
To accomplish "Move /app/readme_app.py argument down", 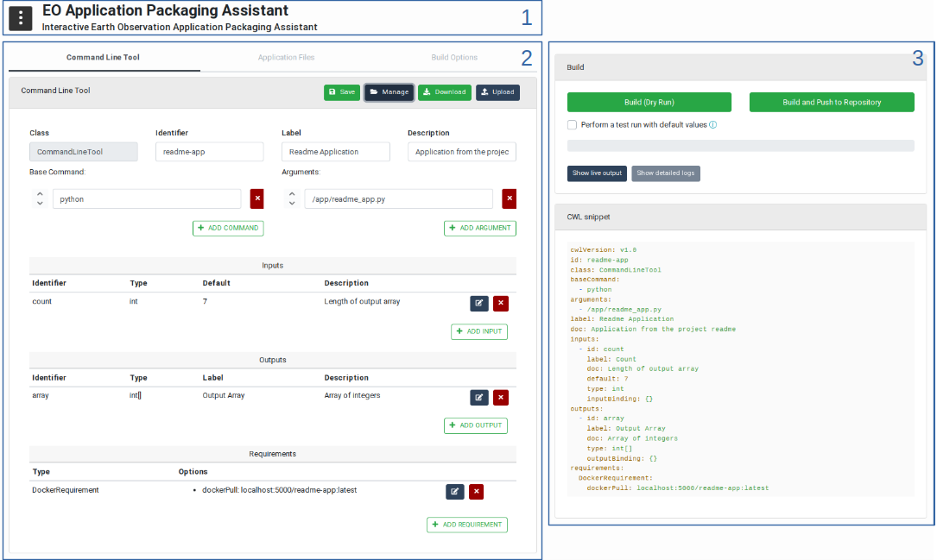I will click(x=292, y=204).
